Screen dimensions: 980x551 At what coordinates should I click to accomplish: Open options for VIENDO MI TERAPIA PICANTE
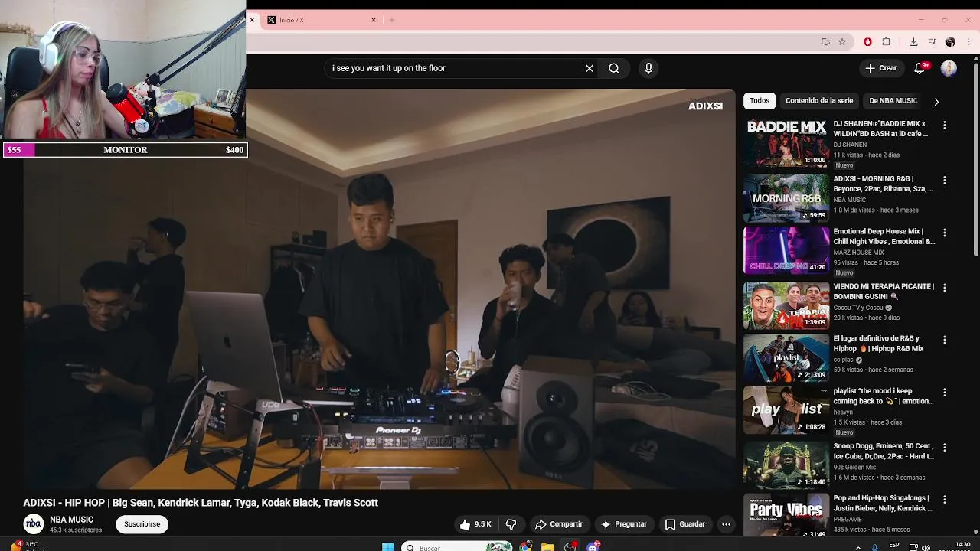pyautogui.click(x=944, y=288)
